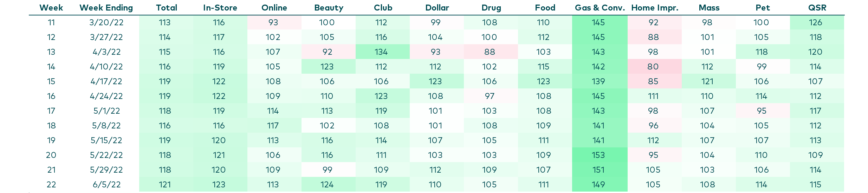
Task: Select the date 4/17/22 row
Action: pyautogui.click(x=436, y=81)
